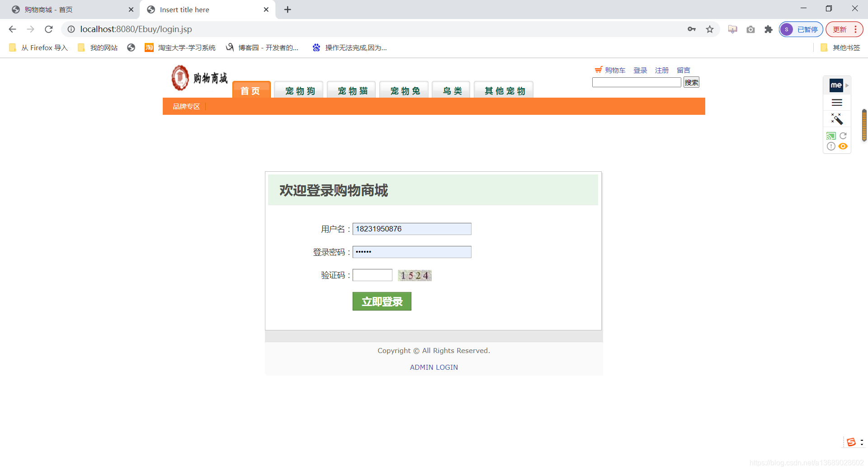Viewport: 868px width, 471px height.
Task: Click the browser forward arrow
Action: 30,29
